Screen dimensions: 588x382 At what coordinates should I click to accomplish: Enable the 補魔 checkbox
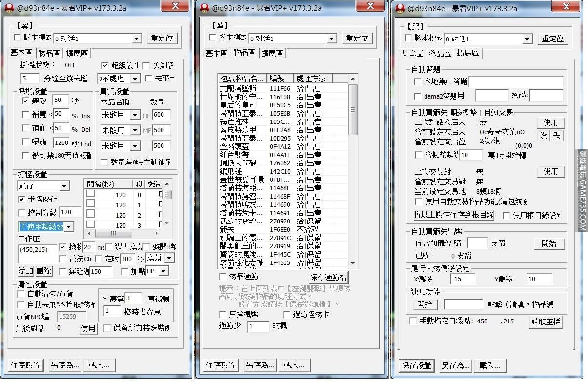tap(26, 114)
